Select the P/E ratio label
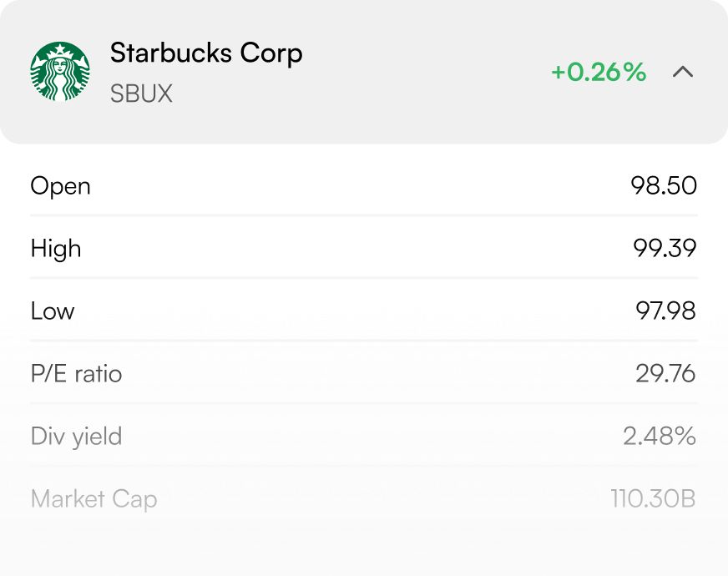 coord(76,373)
